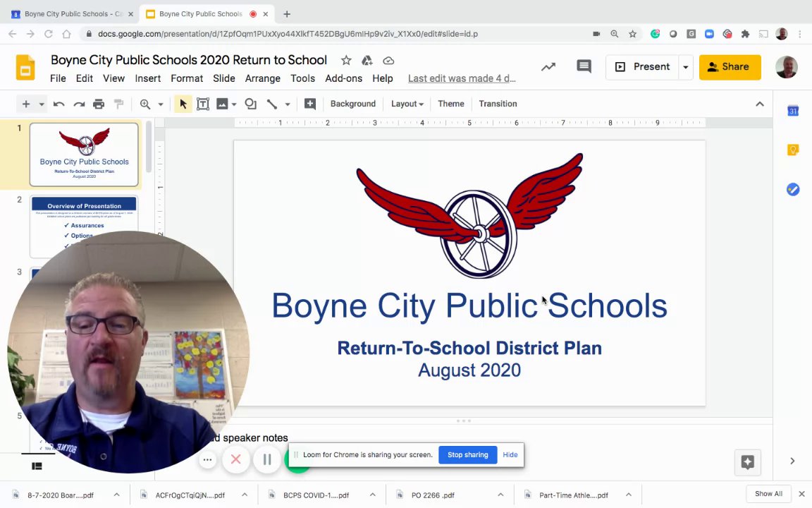Open the Last edit was made link
This screenshot has width=812, height=508.
point(462,78)
